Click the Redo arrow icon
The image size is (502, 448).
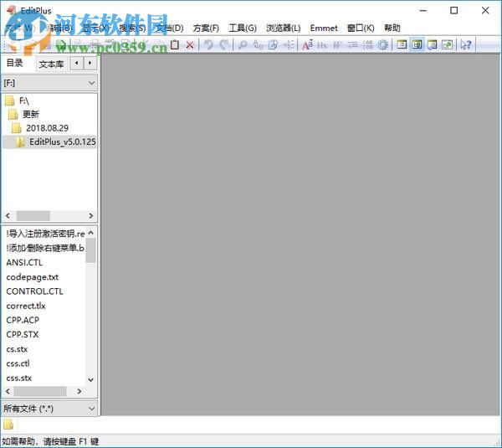click(x=223, y=45)
